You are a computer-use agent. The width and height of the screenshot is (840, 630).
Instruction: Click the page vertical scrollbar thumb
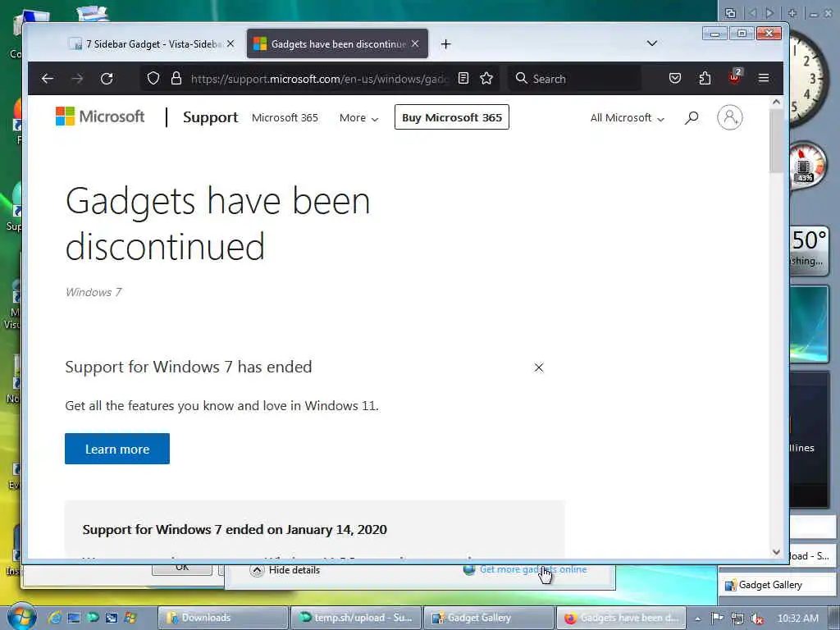pos(776,141)
